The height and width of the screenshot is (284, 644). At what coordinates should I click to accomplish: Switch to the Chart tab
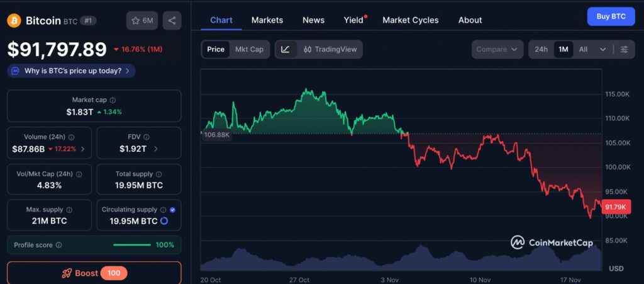[221, 20]
